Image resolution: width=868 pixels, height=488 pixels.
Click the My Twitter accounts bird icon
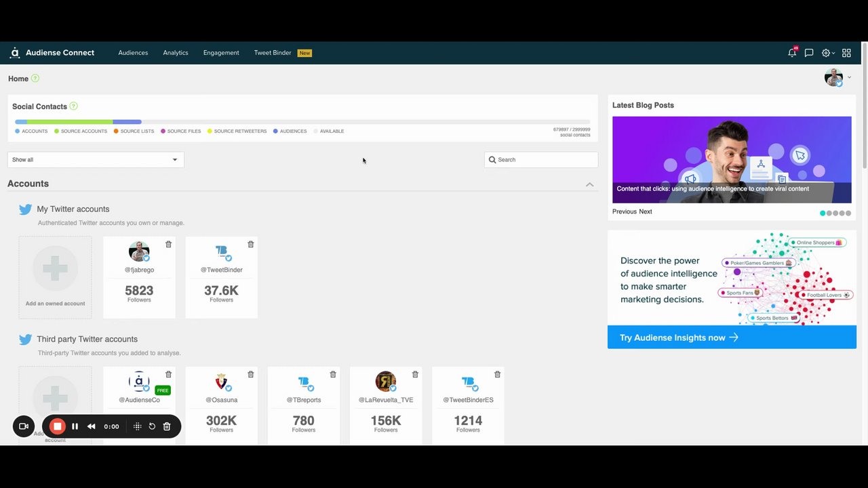pyautogui.click(x=26, y=209)
